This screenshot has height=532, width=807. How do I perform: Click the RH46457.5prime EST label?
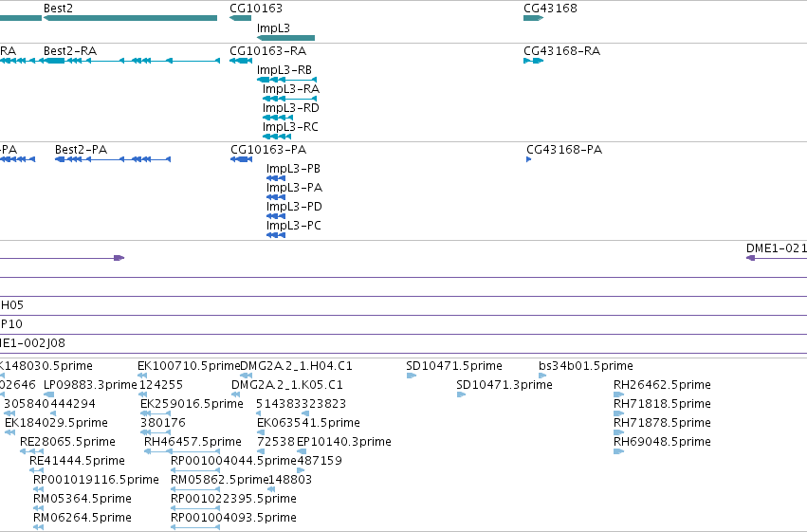tap(193, 442)
